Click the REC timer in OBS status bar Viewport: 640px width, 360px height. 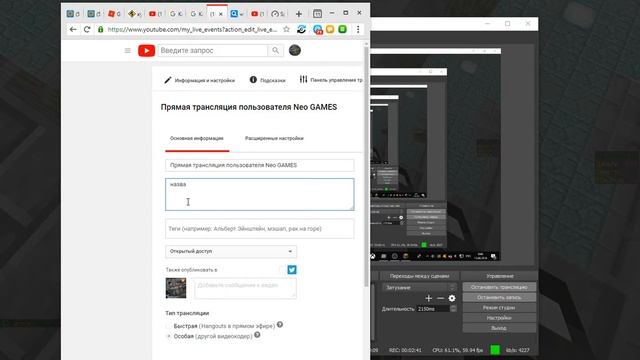pyautogui.click(x=405, y=350)
